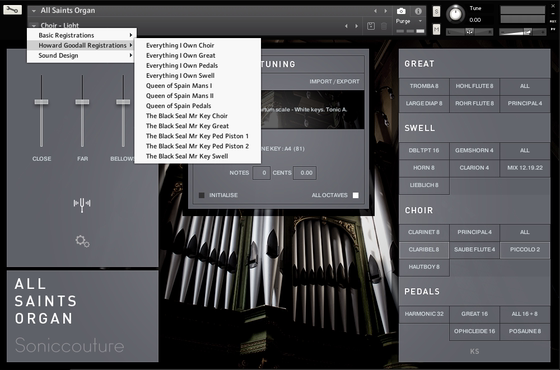Go to next instrument arrow

tap(385, 11)
